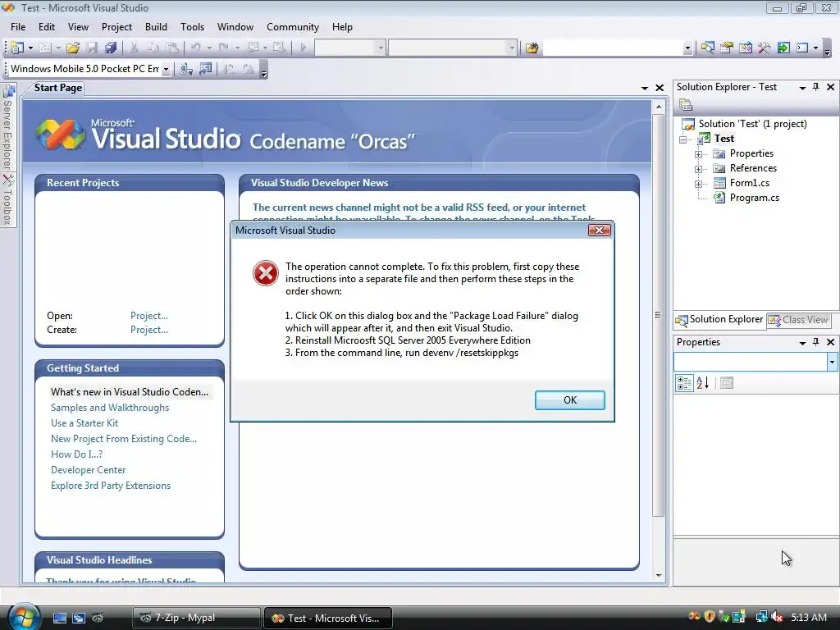The image size is (840, 630).
Task: Click the Save floppy disk icon
Action: click(92, 48)
